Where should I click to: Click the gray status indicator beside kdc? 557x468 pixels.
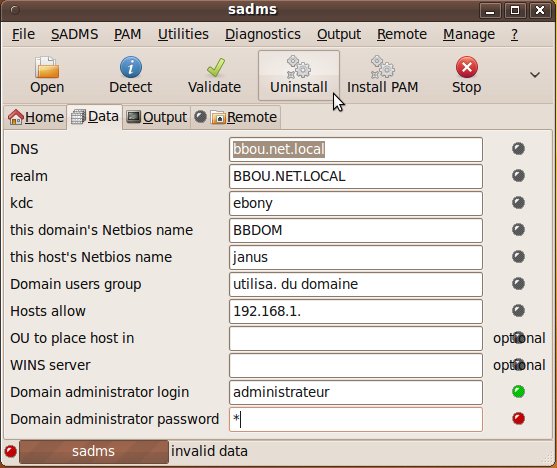(518, 203)
